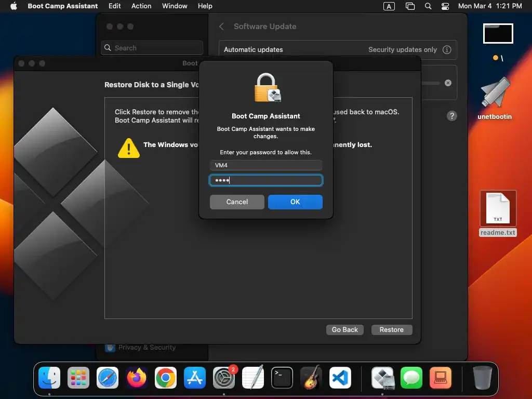
Task: Launch Safari from the Dock
Action: click(x=108, y=378)
